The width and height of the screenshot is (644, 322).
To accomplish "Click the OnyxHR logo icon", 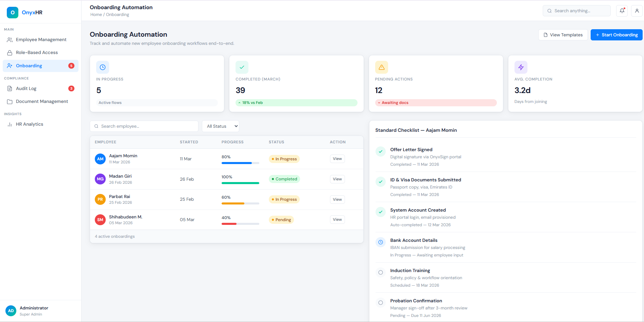I will click(x=13, y=13).
